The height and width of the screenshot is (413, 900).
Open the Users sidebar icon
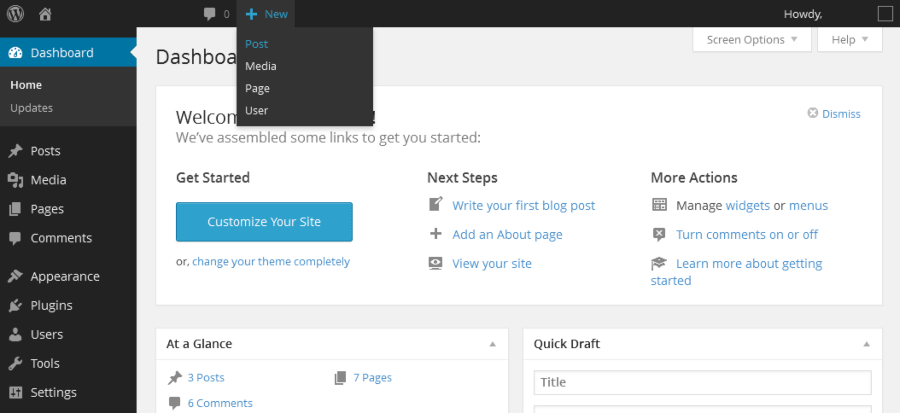15,334
